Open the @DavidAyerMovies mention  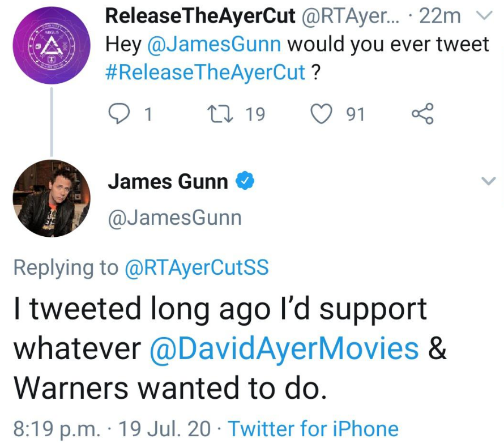coord(284,349)
